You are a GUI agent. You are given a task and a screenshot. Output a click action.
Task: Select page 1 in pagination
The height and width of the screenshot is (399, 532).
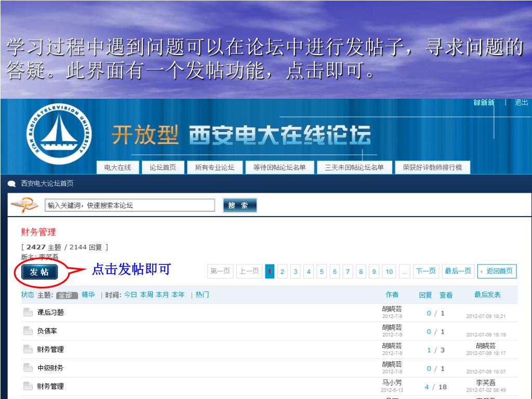(x=270, y=271)
